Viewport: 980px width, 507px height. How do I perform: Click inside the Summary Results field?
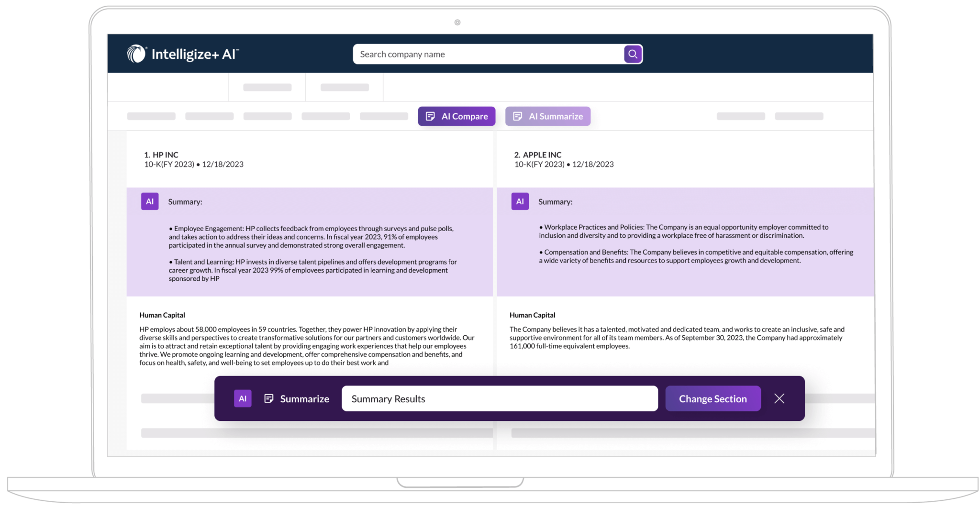[499, 398]
